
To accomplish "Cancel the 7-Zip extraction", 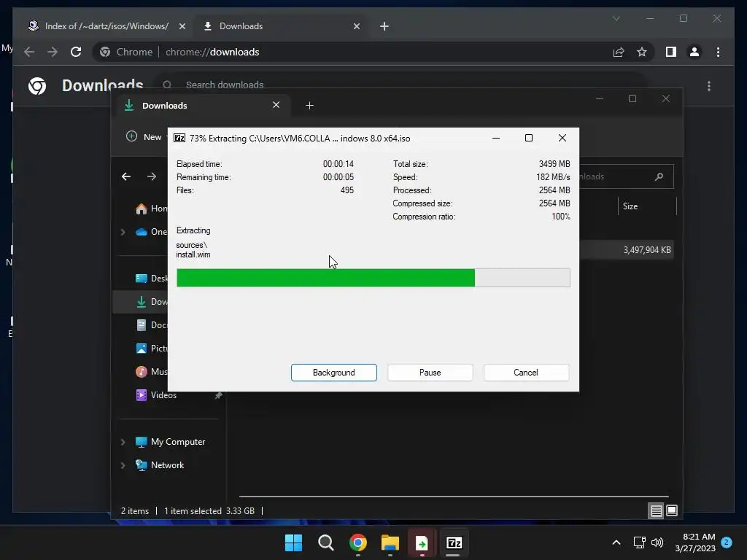I will (526, 373).
